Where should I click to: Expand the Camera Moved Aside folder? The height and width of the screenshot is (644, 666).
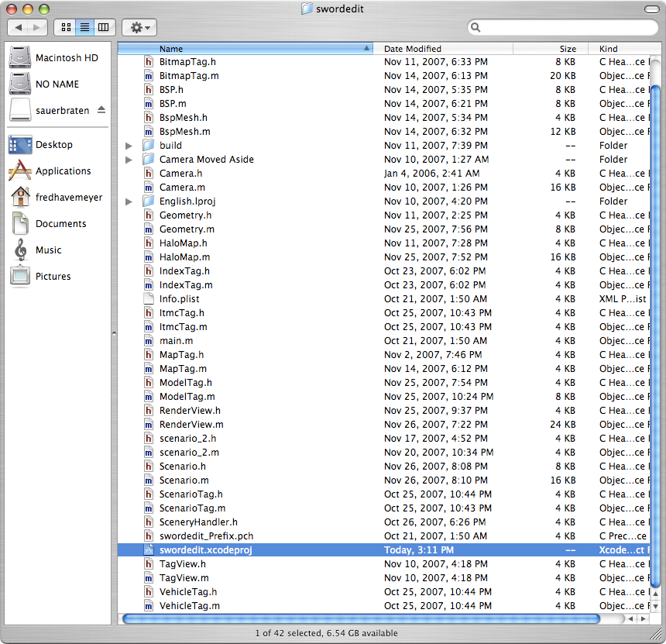pos(129,160)
